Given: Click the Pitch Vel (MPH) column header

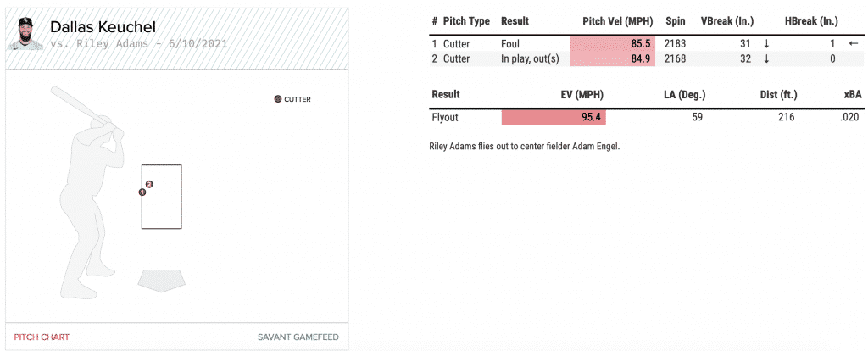Looking at the screenshot, I should click(x=616, y=20).
